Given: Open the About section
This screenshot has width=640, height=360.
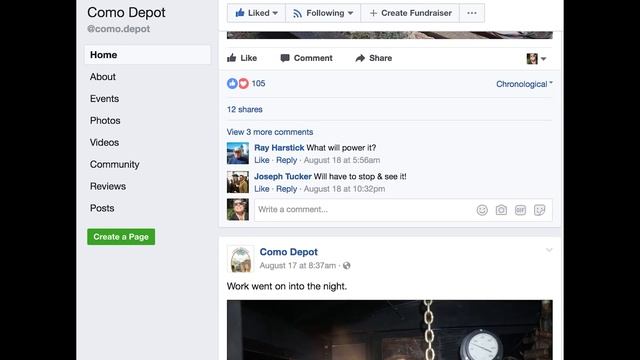Looking at the screenshot, I should pyautogui.click(x=103, y=77).
